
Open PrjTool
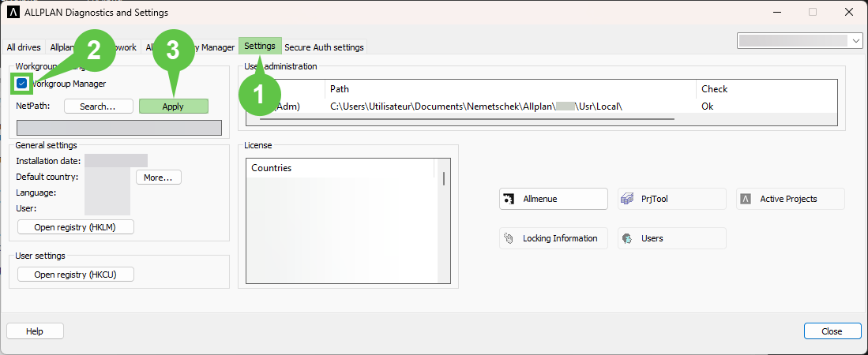tap(672, 199)
